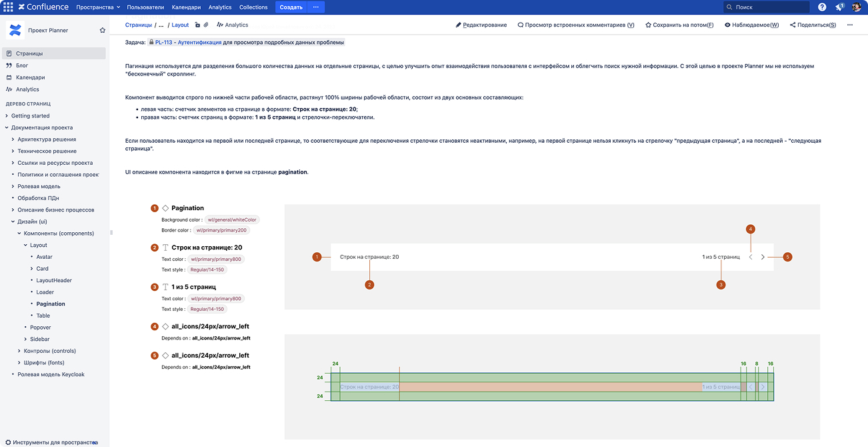
Task: Open the user profile avatar
Action: [857, 7]
